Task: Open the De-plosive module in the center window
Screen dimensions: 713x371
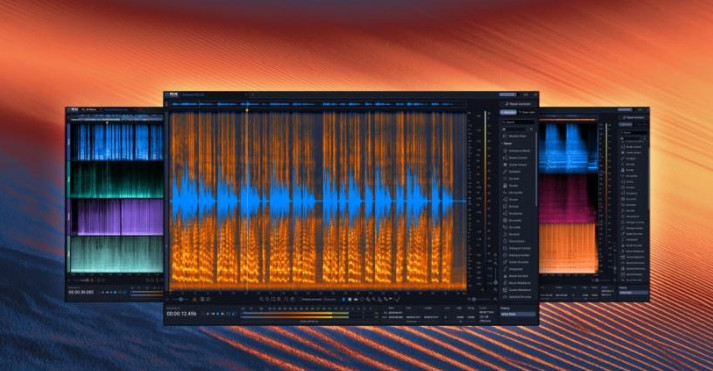Action: (513, 213)
